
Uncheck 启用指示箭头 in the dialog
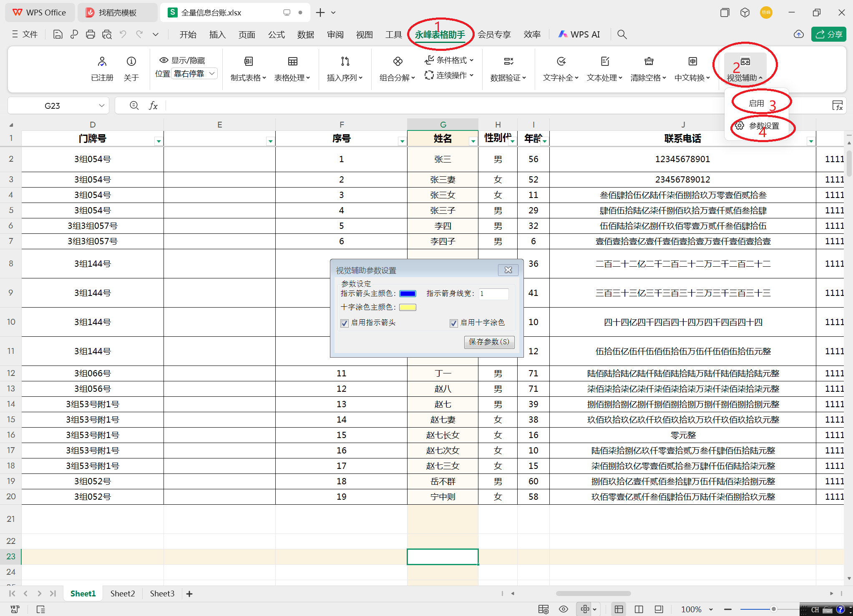(344, 323)
